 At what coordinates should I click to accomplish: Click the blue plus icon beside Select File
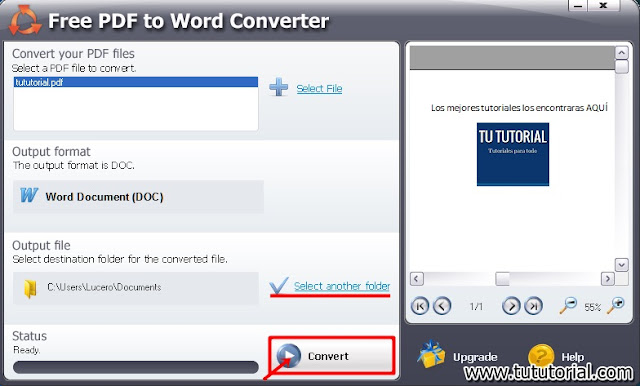click(x=279, y=87)
